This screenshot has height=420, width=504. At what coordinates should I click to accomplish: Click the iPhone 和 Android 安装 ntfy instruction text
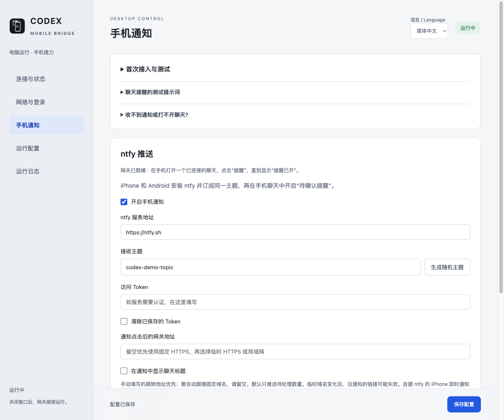click(x=229, y=186)
